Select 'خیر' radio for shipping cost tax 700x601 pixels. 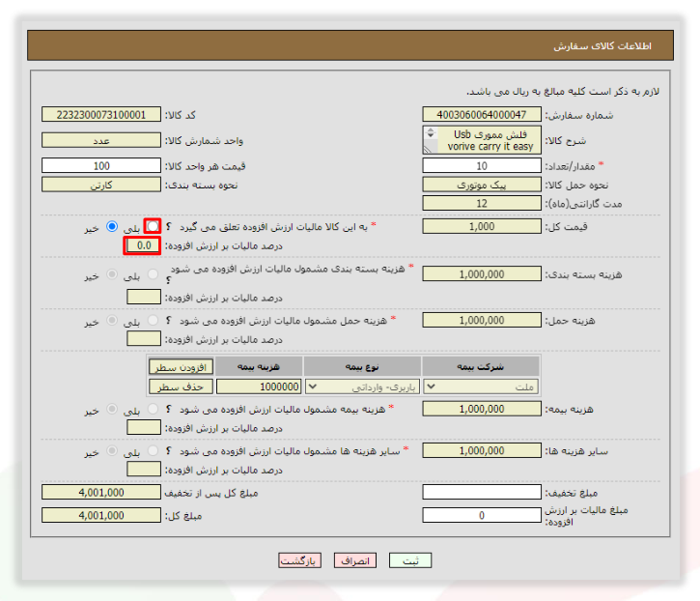[x=112, y=320]
